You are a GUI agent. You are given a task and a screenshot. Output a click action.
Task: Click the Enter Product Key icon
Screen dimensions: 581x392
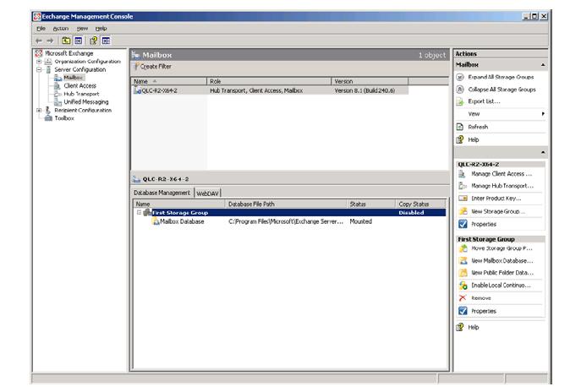462,198
